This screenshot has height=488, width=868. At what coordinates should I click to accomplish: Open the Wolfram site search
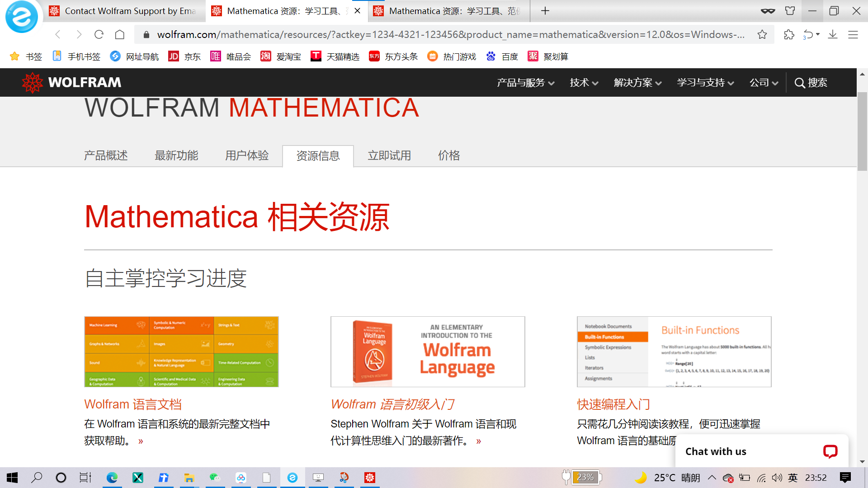click(811, 83)
